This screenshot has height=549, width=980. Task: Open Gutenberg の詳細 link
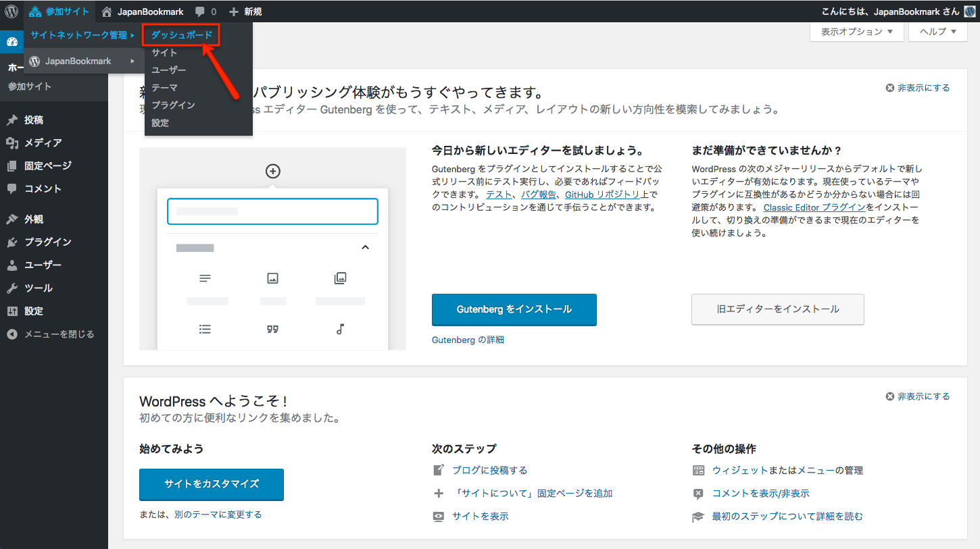click(468, 340)
